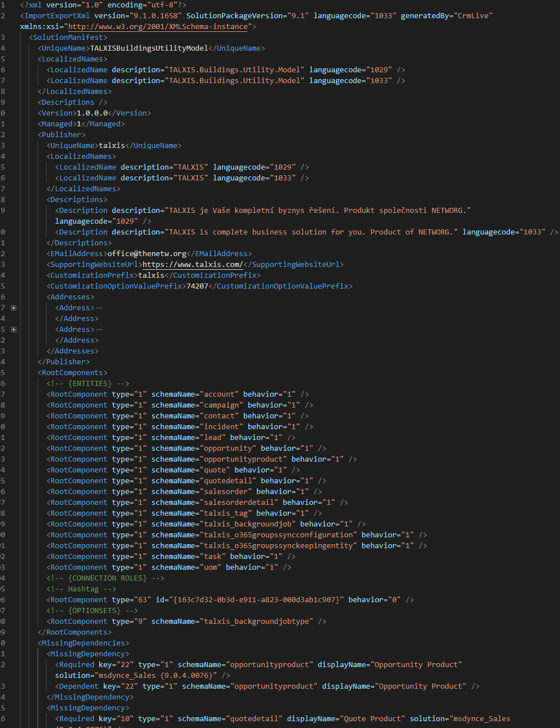560x728 pixels.
Task: Click the schemaName value "campaign"
Action: click(221, 405)
